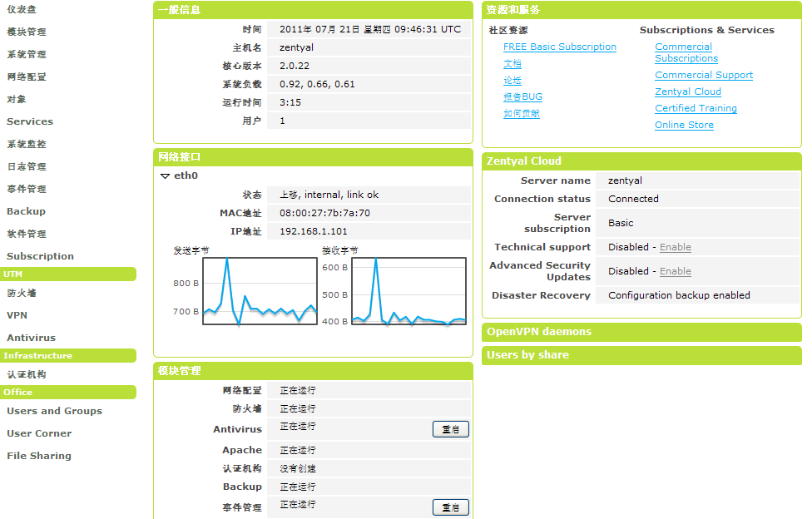
Task: Enable Advanced Security Updates
Action: click(x=675, y=271)
